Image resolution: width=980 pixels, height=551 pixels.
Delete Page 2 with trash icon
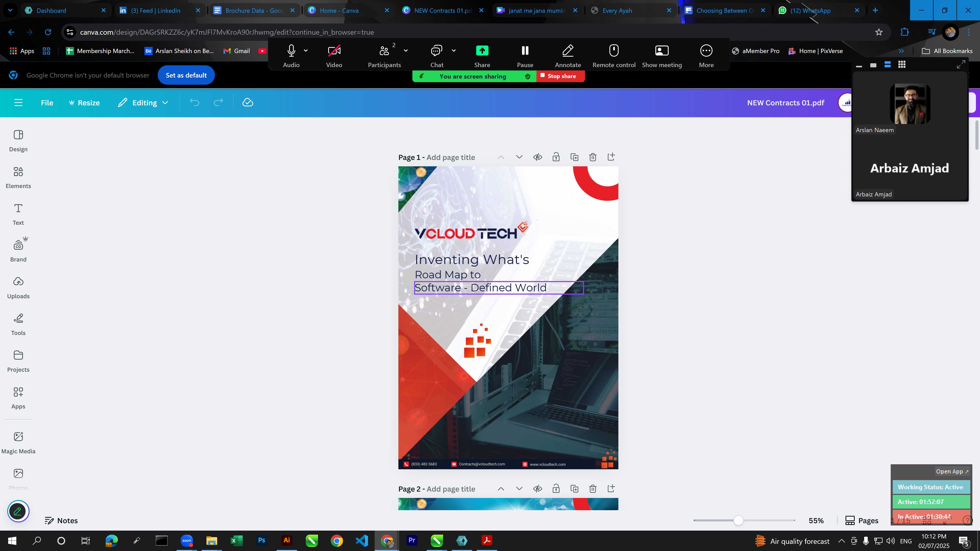[593, 489]
